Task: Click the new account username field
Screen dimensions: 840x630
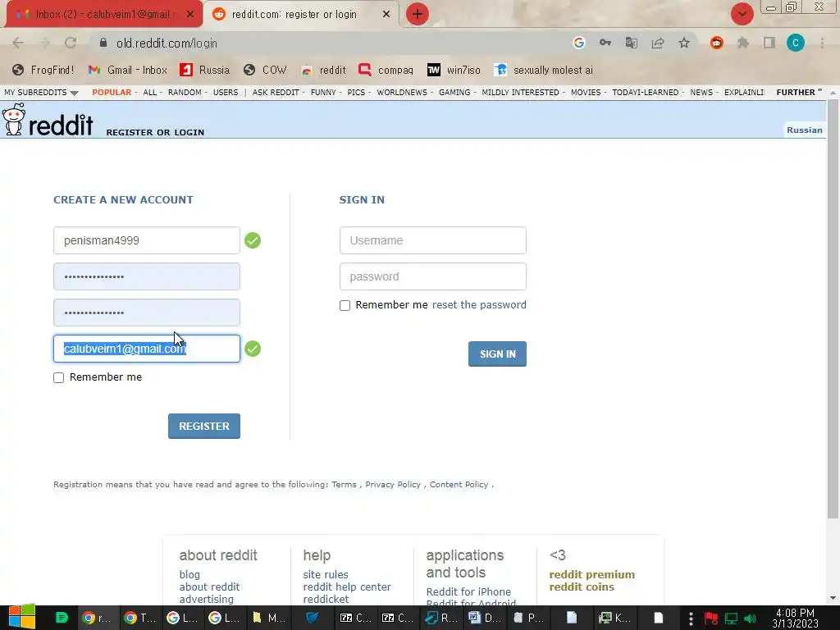Action: (147, 240)
